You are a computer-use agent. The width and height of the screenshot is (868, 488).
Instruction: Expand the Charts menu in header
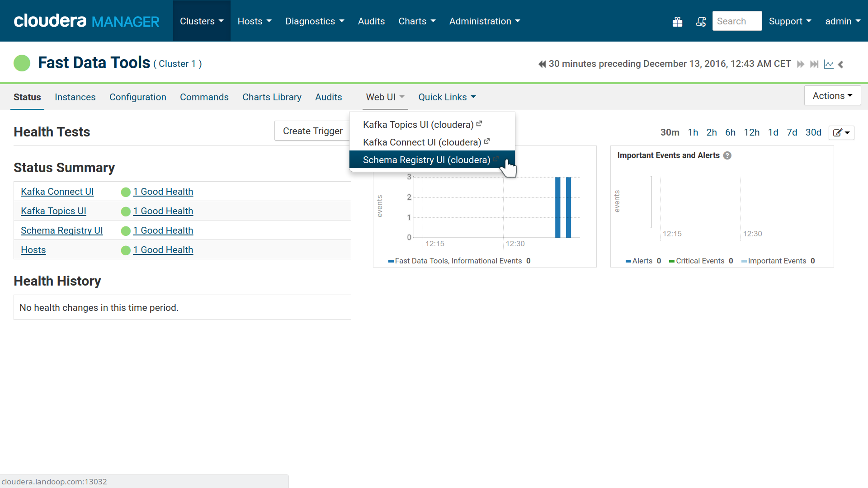(x=417, y=21)
